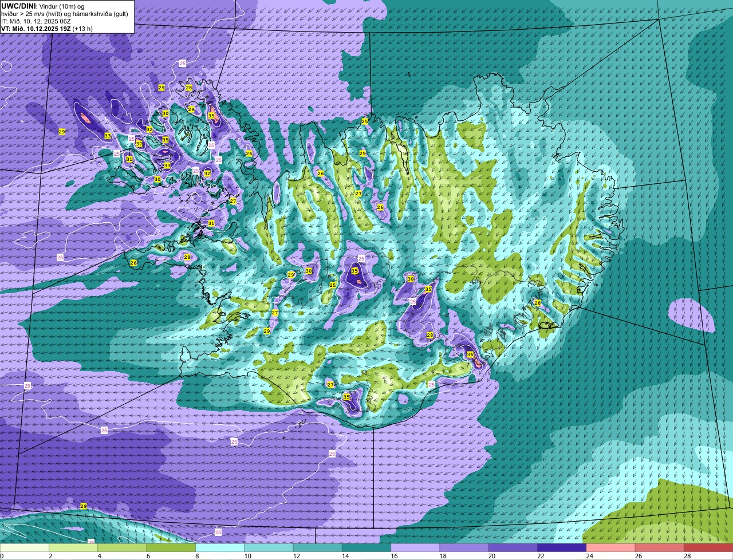This screenshot has height=560, width=733.
Task: Select the light lavender 16–18 m/s legend swatch
Action: pos(416,548)
